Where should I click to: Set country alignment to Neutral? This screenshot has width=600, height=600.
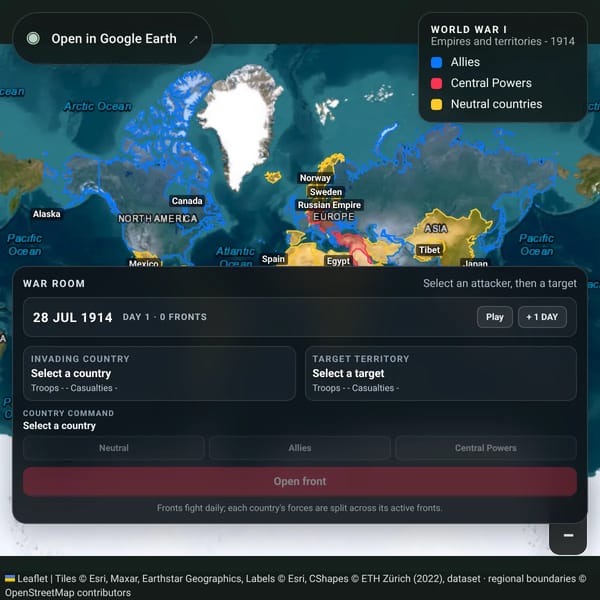pos(114,448)
